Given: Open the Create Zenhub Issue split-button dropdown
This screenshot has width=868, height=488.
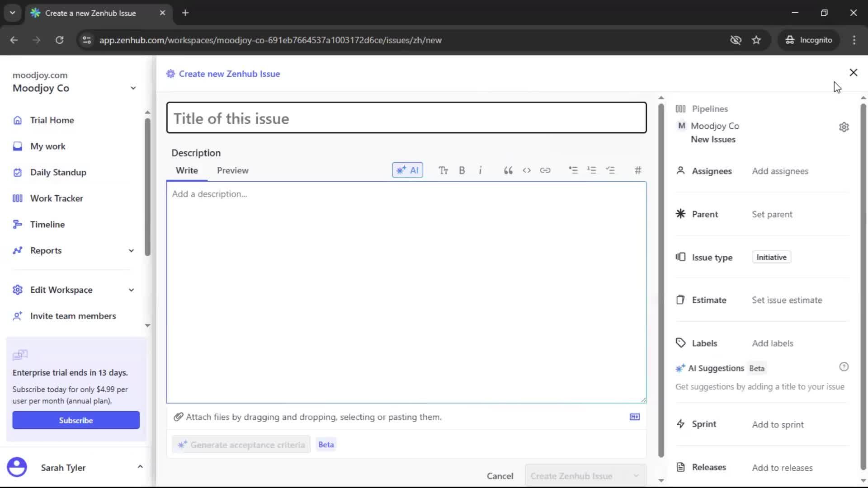Looking at the screenshot, I should (636, 475).
